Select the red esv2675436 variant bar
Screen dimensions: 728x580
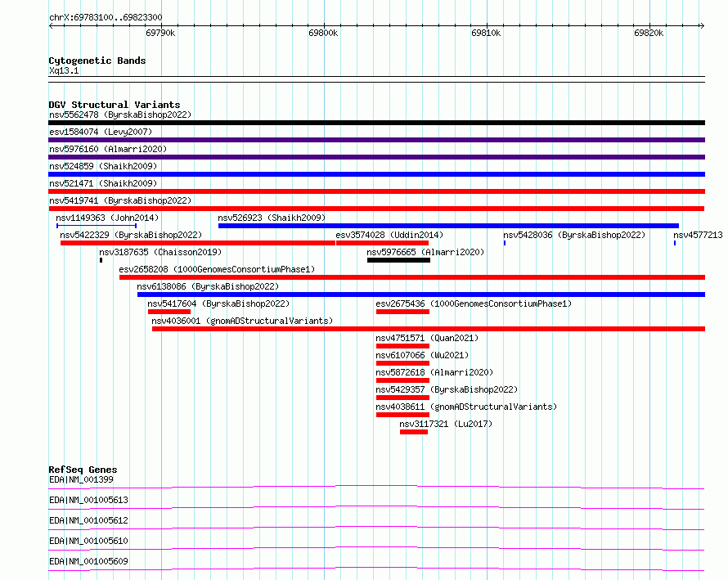point(403,312)
